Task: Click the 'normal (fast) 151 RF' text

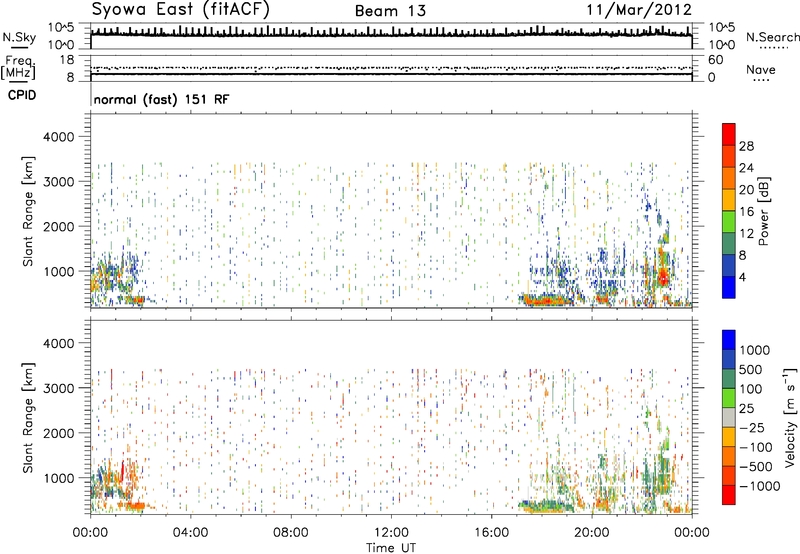Action: (162, 99)
